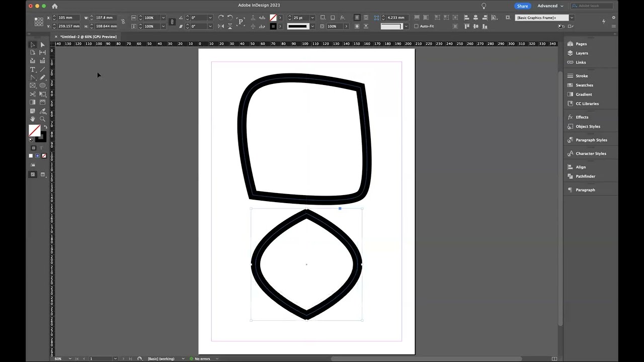The height and width of the screenshot is (362, 644).
Task: Click rotate 90 degrees counterclockwise icon
Action: coord(230,18)
